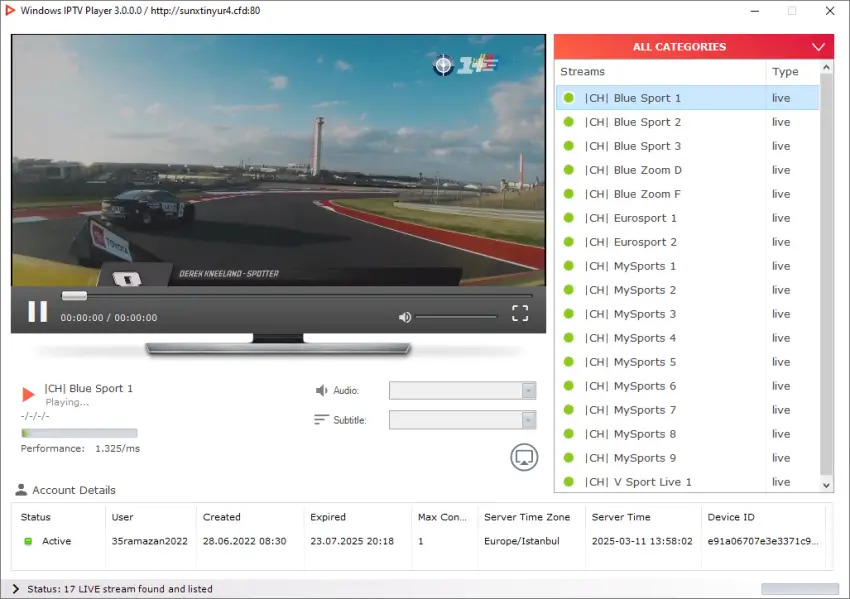Select the Blue Zoom F stream
This screenshot has height=599, width=850.
687,194
